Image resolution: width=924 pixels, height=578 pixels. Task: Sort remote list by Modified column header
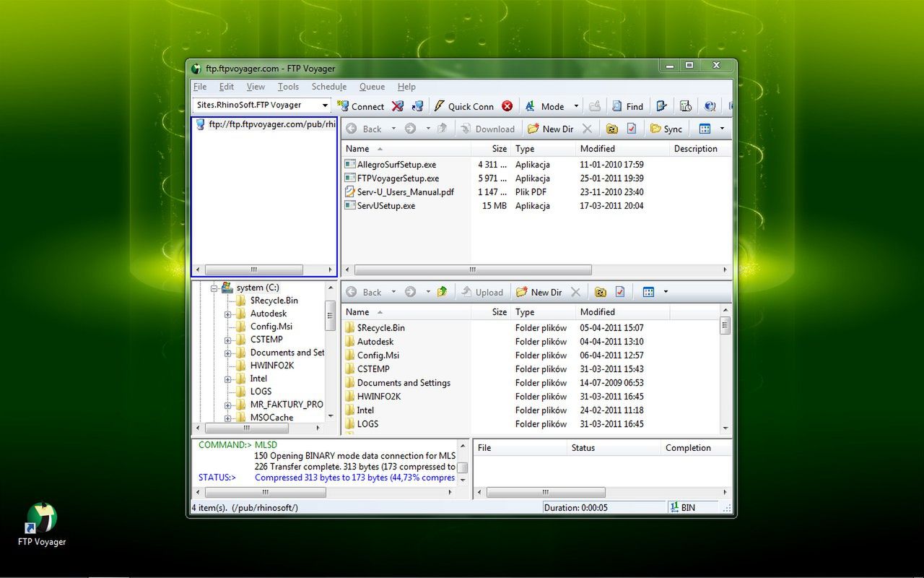[622, 149]
